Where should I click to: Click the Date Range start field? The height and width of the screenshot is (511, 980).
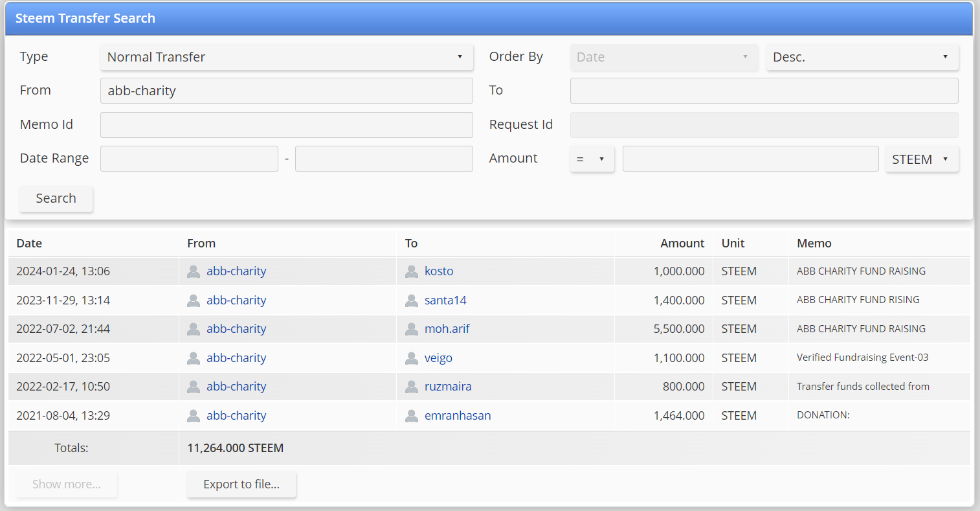189,159
